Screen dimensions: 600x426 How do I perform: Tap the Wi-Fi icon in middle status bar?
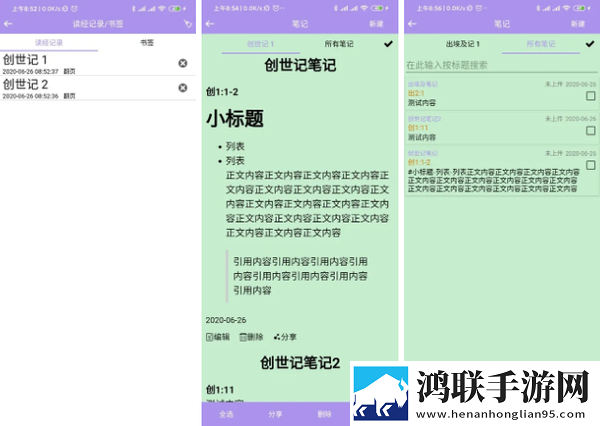[x=364, y=8]
